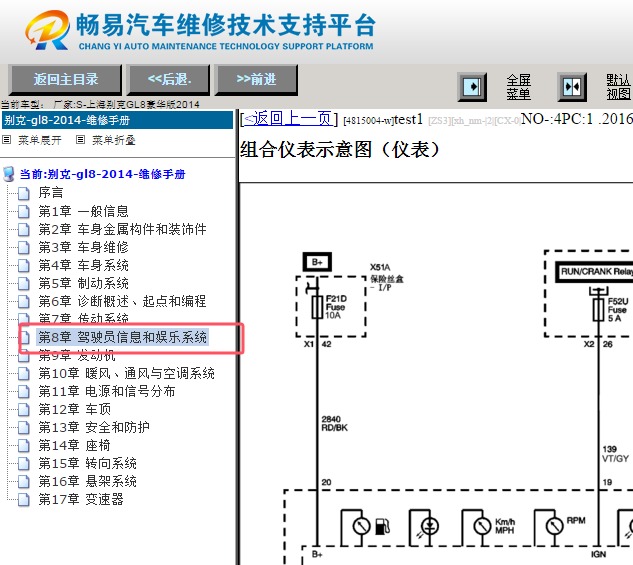Open 第16章 悬架系统
Image resolution: width=633 pixels, height=565 pixels.
click(x=88, y=481)
